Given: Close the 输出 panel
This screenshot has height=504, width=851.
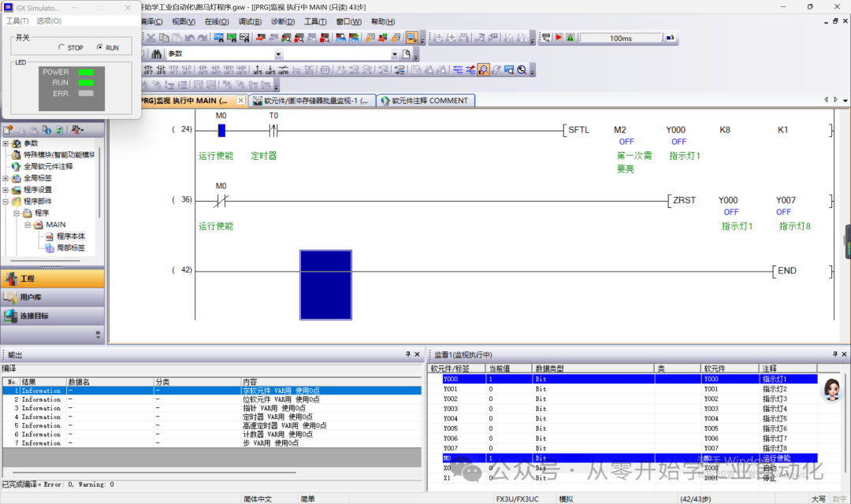Looking at the screenshot, I should click(x=418, y=354).
